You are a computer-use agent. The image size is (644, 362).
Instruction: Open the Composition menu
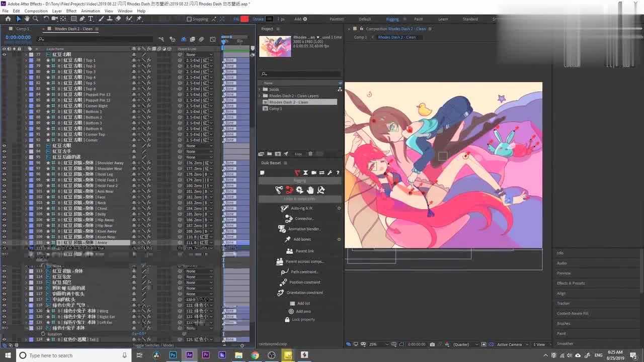click(x=36, y=11)
